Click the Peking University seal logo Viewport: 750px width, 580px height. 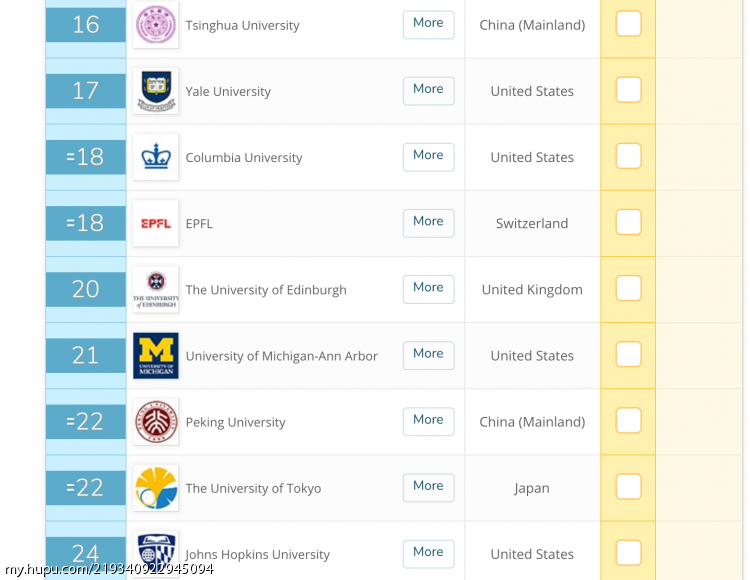155,422
